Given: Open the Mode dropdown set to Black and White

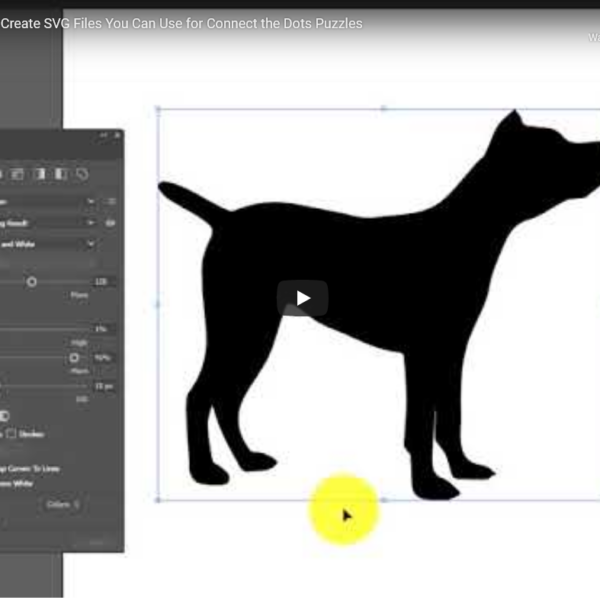Looking at the screenshot, I should click(x=91, y=243).
